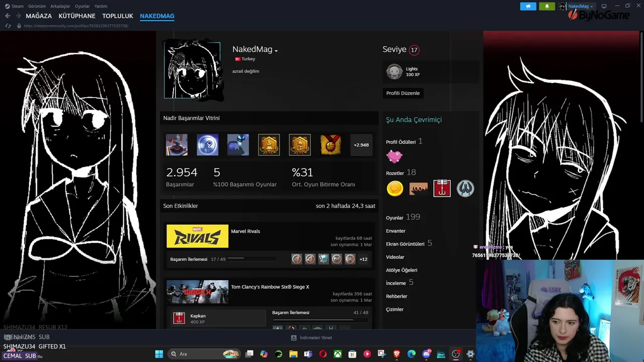Click the taskbar Ara search box
The width and height of the screenshot is (644, 362).
click(204, 354)
